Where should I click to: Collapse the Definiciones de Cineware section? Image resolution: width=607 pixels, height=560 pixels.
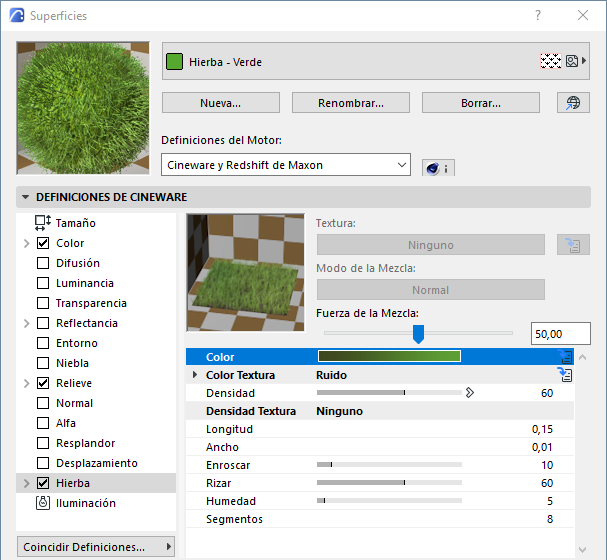(26, 197)
